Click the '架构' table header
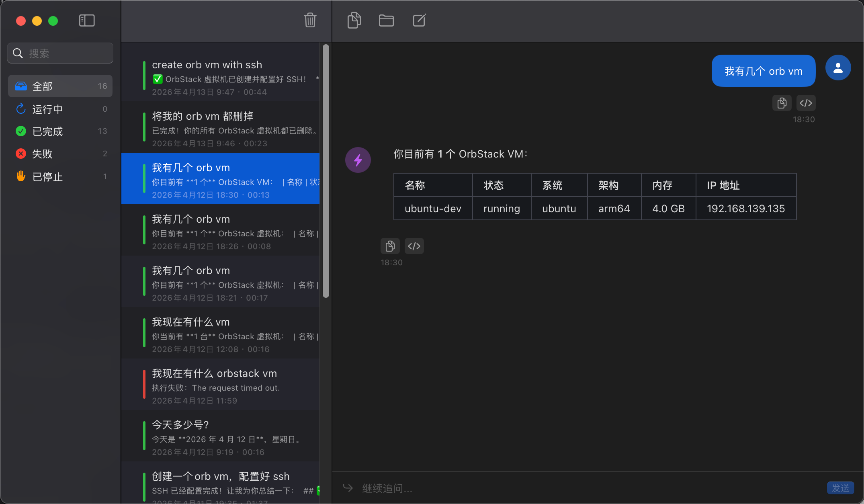The width and height of the screenshot is (864, 504). click(x=614, y=185)
